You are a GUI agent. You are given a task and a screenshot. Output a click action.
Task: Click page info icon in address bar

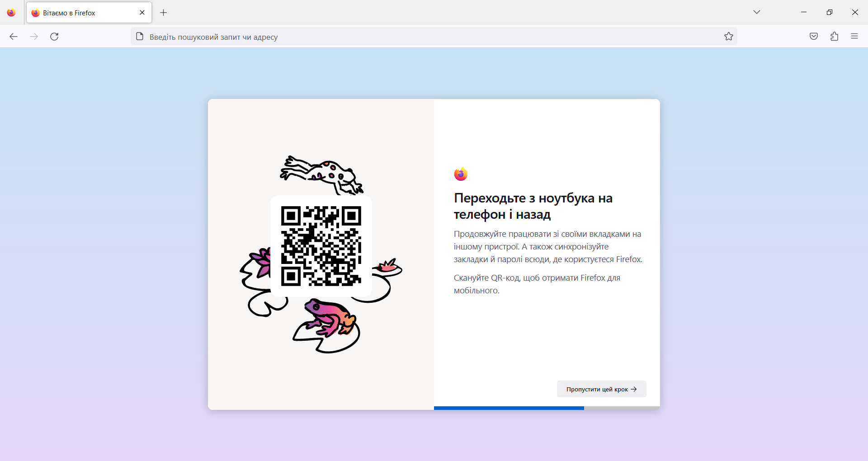(x=140, y=37)
